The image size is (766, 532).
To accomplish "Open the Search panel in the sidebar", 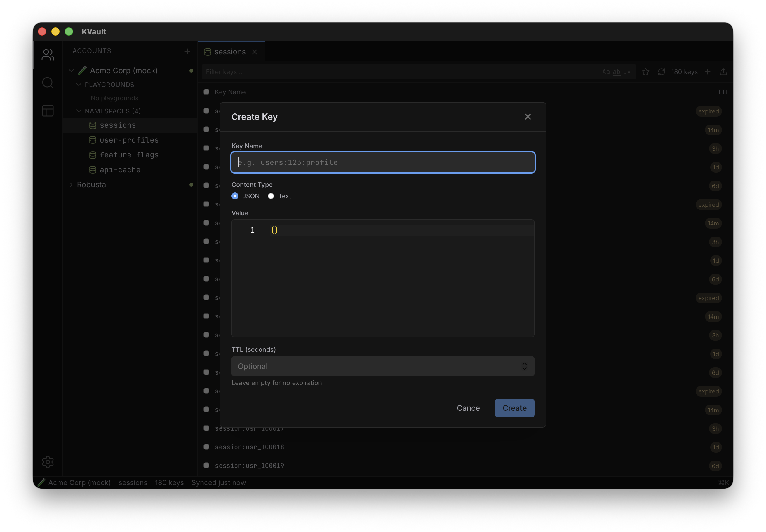I will pos(48,83).
